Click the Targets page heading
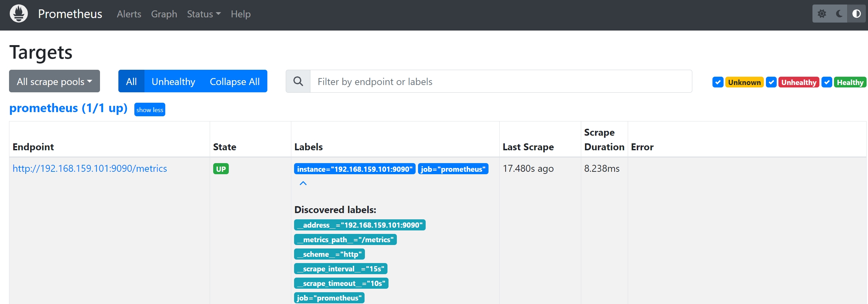 tap(41, 52)
